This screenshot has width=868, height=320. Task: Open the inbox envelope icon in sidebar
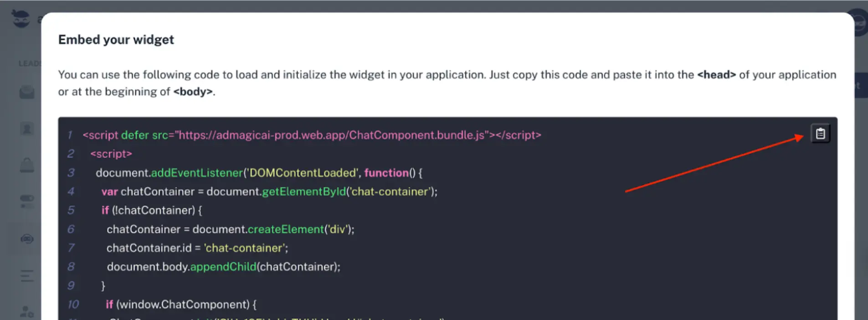pos(27,92)
